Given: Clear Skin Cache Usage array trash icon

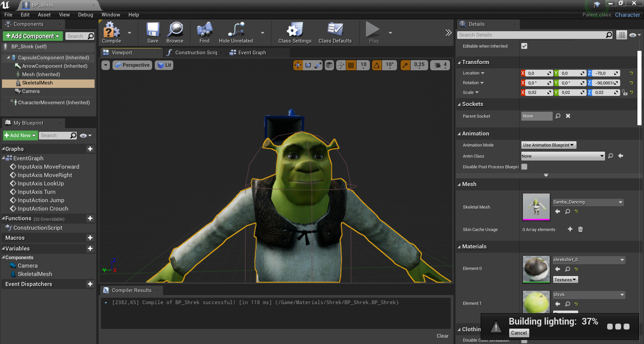Looking at the screenshot, I should tap(580, 229).
